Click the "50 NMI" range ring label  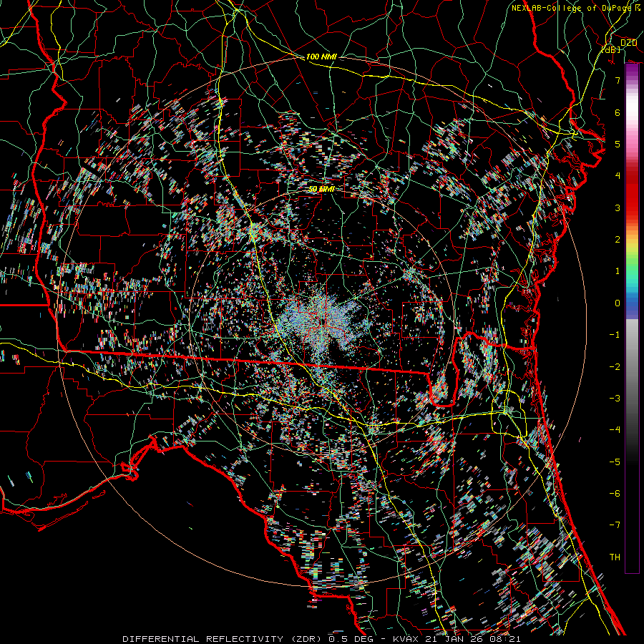pyautogui.click(x=321, y=189)
